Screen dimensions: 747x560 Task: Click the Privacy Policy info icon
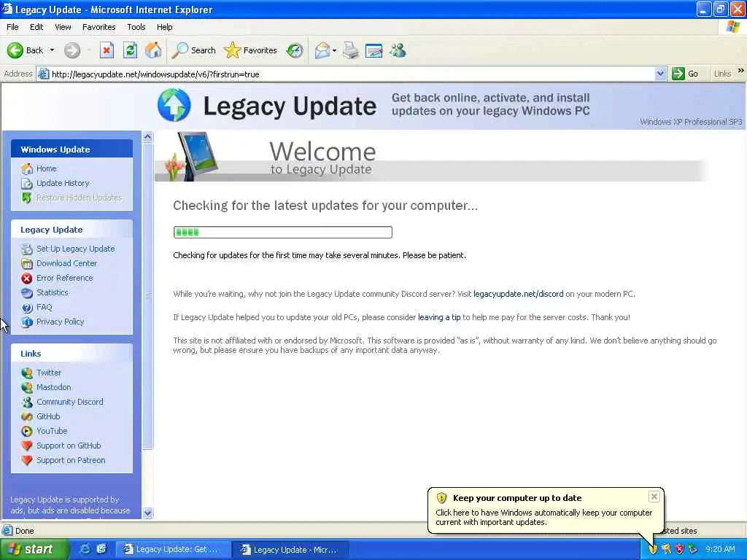[x=27, y=322]
